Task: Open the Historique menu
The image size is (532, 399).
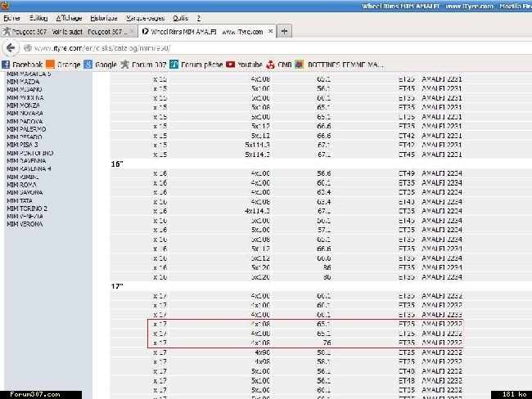Action: pyautogui.click(x=104, y=18)
